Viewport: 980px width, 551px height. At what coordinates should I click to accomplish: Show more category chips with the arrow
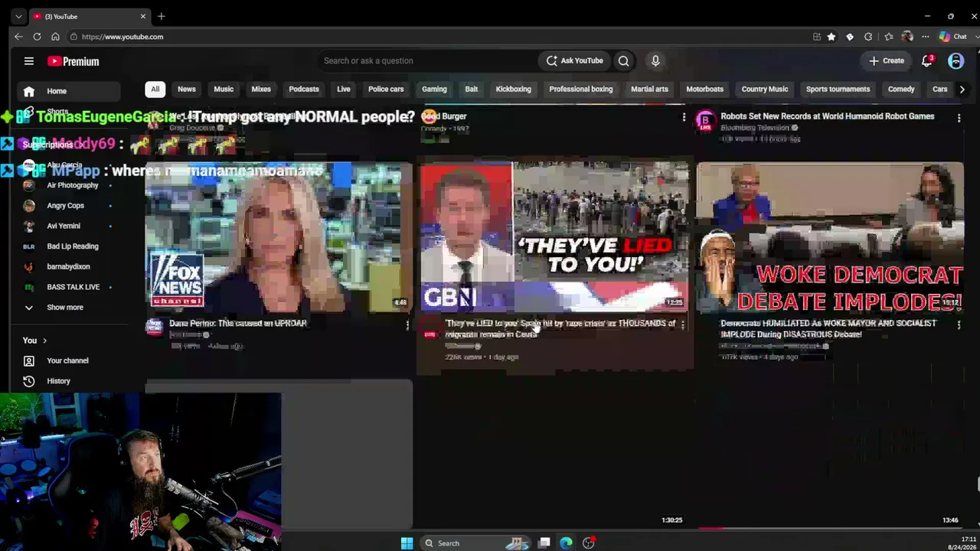pyautogui.click(x=962, y=90)
